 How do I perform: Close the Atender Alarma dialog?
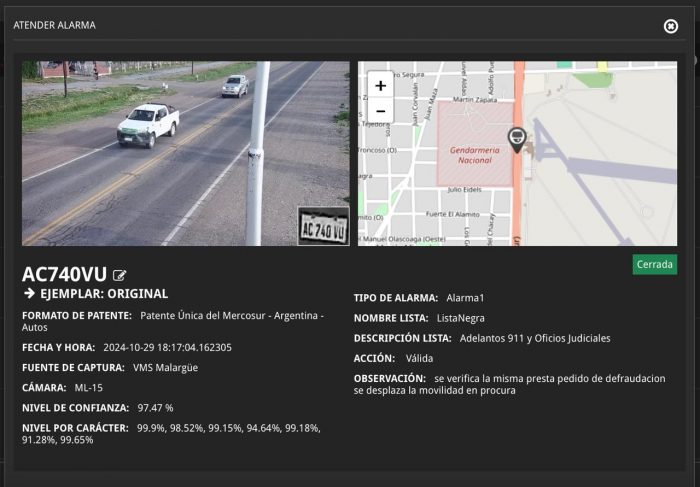pos(671,26)
